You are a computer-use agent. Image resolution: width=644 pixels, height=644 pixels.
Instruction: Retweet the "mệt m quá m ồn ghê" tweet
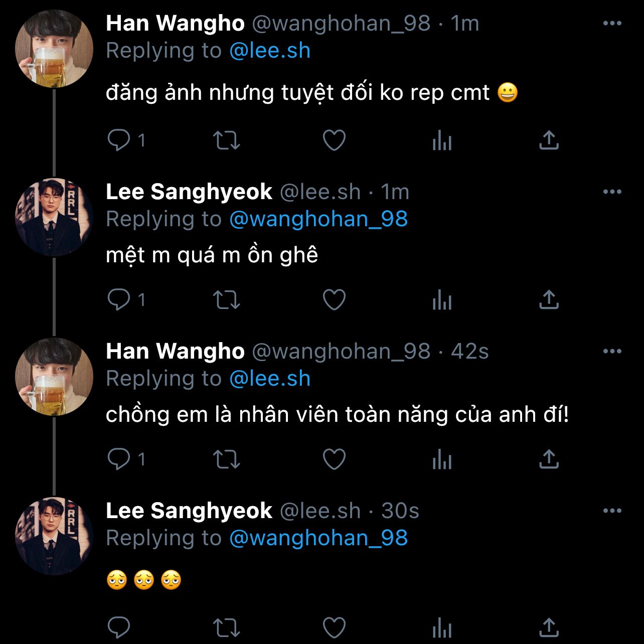(227, 300)
